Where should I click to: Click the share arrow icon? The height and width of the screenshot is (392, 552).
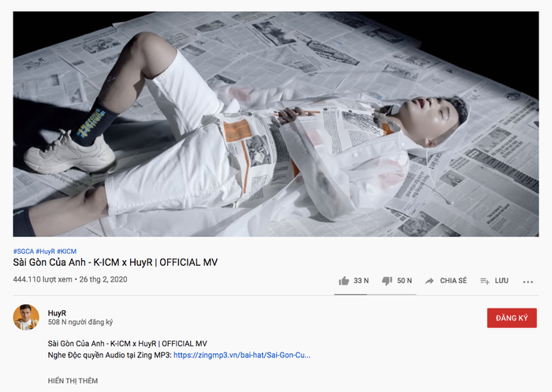(429, 281)
